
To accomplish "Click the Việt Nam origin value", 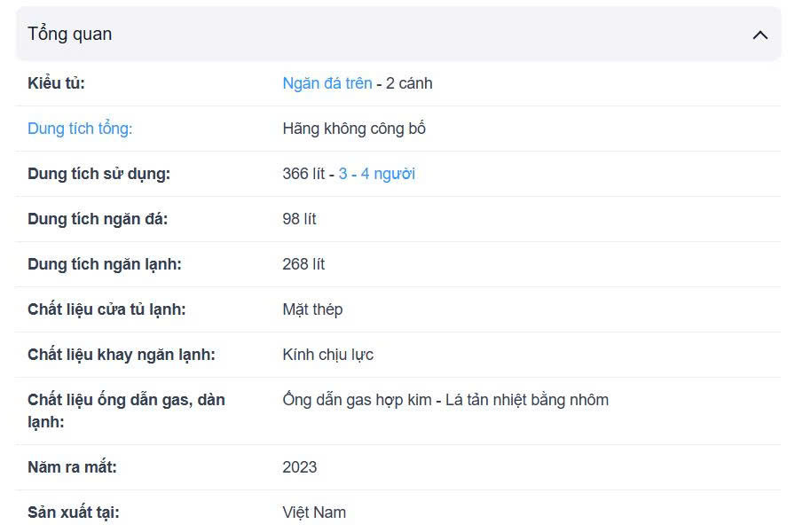I will (314, 512).
